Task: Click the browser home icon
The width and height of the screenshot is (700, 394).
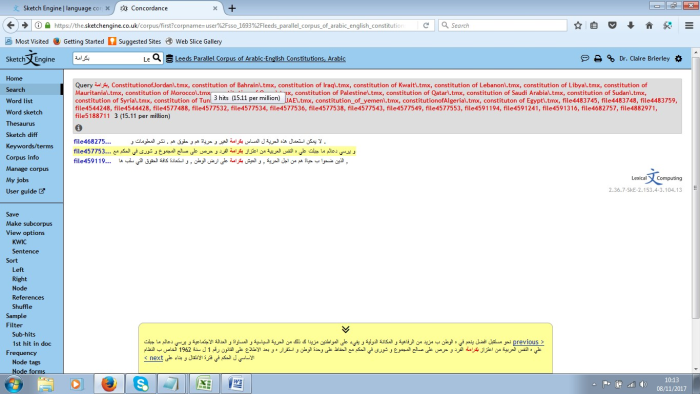Action: [x=649, y=25]
